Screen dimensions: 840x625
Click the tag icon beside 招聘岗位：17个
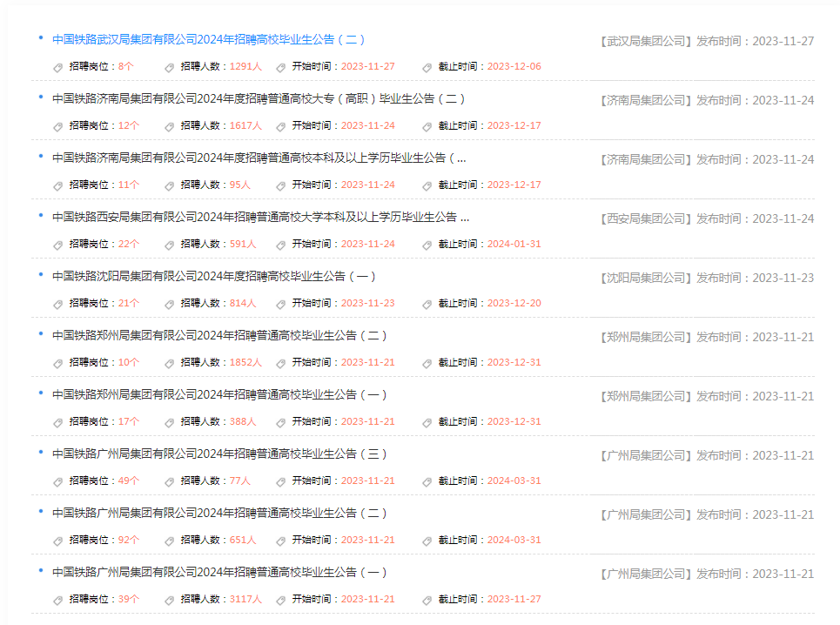point(57,422)
